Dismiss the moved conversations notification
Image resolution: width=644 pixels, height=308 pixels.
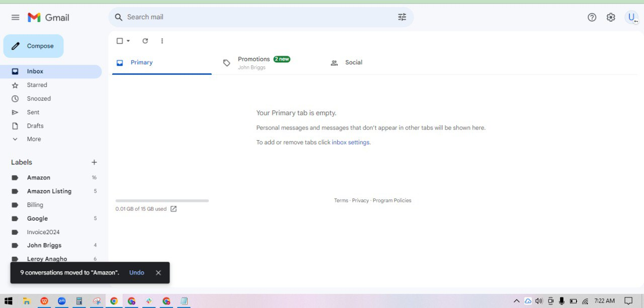click(158, 273)
